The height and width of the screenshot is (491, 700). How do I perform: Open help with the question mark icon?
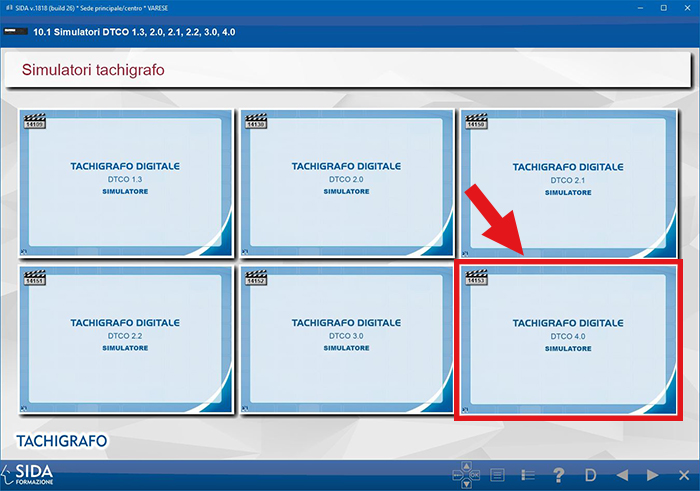coord(559,475)
